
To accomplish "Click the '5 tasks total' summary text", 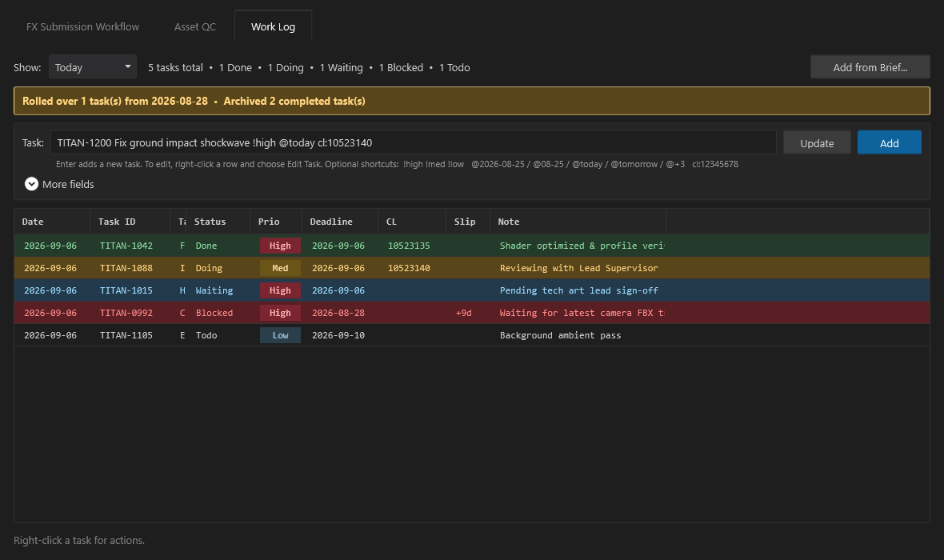I will [175, 67].
